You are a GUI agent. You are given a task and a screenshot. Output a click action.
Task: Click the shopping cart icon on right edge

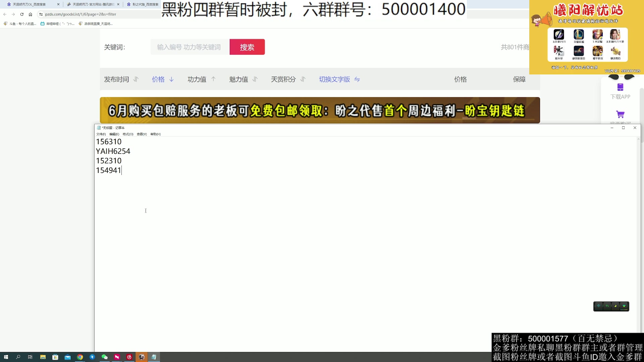tap(621, 114)
